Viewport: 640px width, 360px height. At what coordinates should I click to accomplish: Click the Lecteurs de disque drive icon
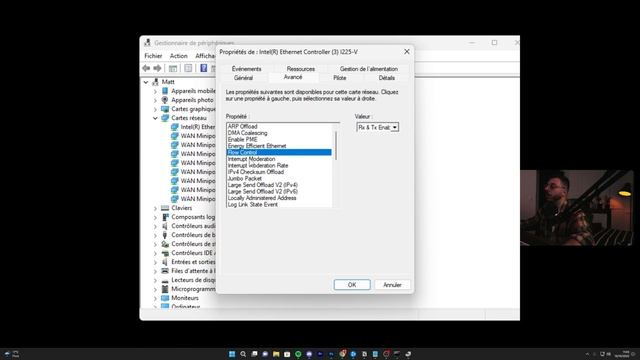click(x=165, y=280)
